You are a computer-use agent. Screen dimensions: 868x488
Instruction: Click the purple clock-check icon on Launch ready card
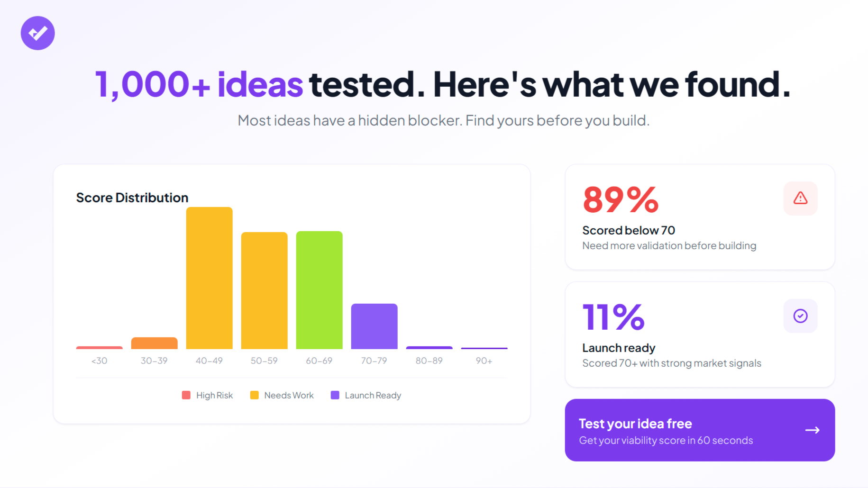[800, 316]
